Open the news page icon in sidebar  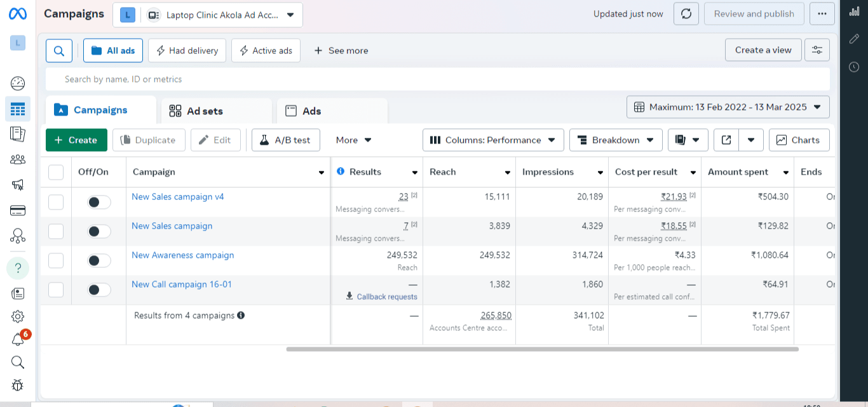[x=18, y=293]
